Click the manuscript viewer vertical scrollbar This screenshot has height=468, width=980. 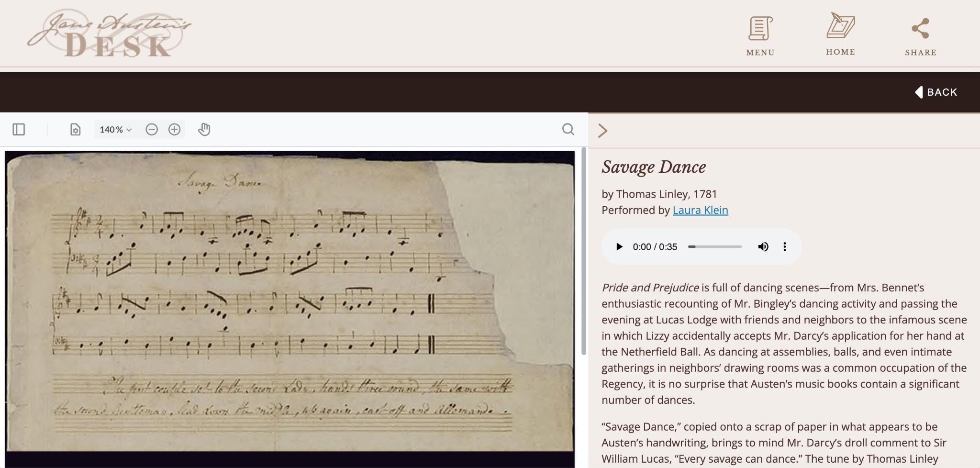point(584,251)
